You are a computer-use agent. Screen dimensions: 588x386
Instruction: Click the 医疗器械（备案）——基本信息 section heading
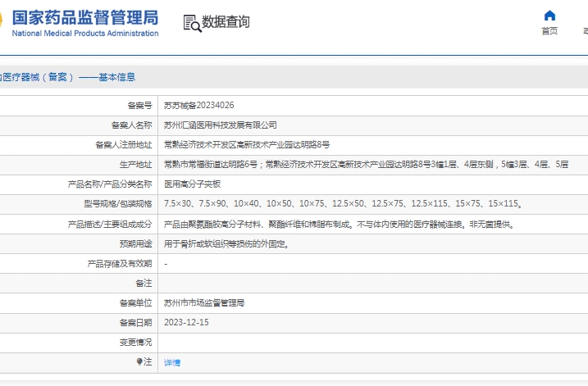[x=67, y=77]
